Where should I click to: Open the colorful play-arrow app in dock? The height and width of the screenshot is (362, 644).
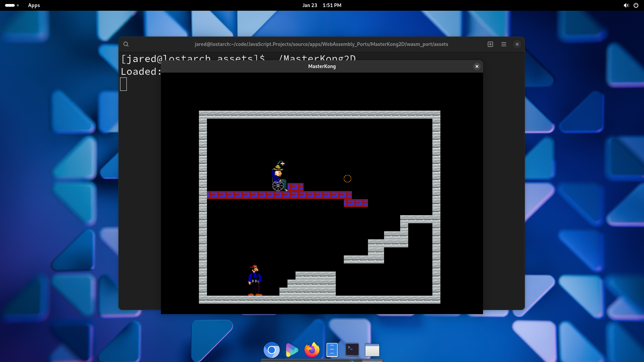click(292, 350)
